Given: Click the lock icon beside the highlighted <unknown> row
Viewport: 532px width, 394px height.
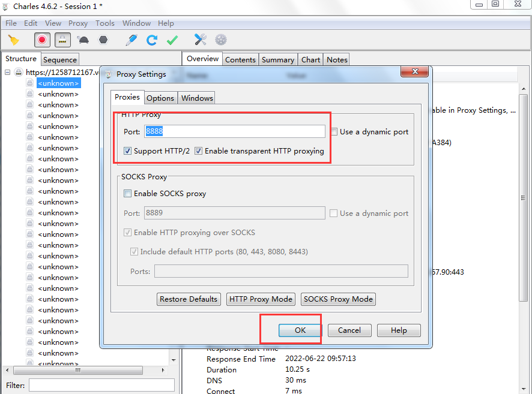Looking at the screenshot, I should pos(30,83).
